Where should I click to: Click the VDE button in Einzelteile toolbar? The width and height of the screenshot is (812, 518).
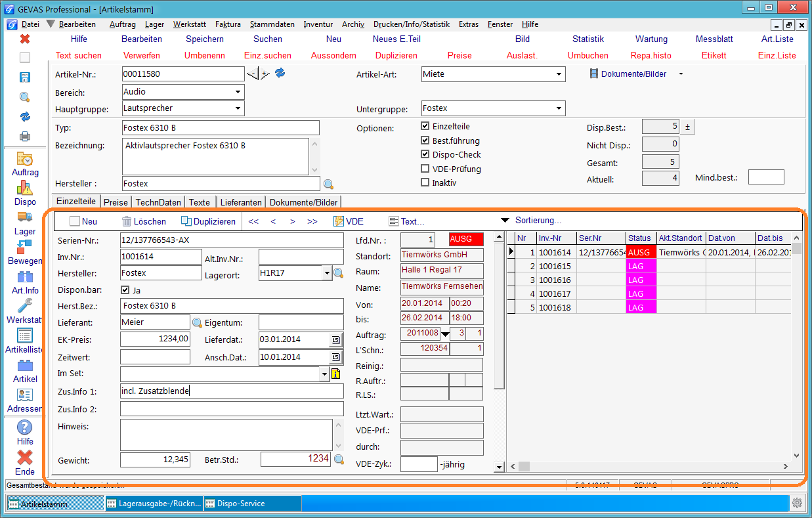(x=349, y=221)
